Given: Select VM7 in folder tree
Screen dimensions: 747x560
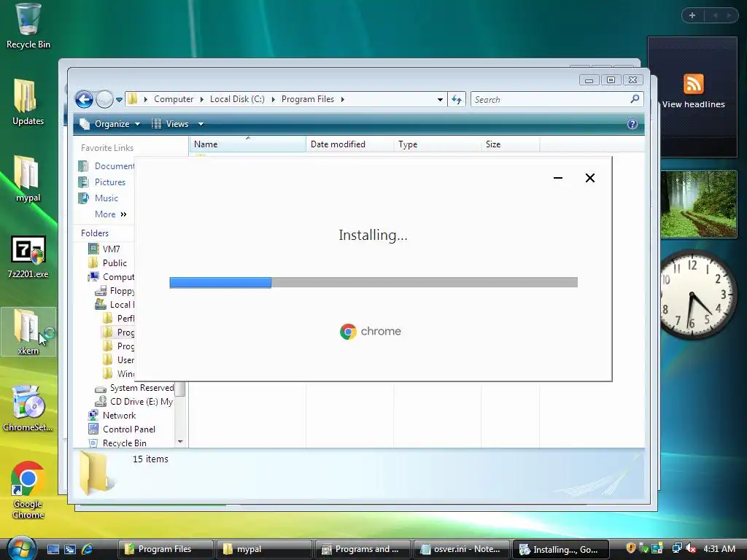Looking at the screenshot, I should [x=105, y=249].
